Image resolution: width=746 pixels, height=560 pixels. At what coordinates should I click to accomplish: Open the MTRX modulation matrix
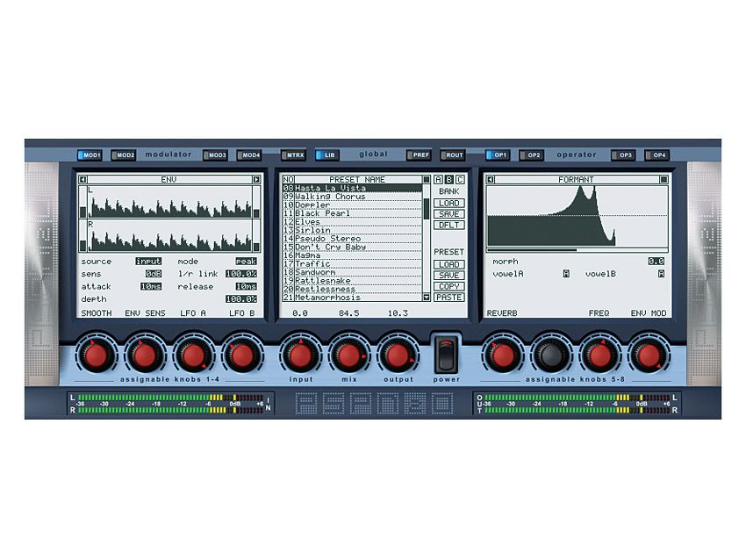tap(292, 154)
